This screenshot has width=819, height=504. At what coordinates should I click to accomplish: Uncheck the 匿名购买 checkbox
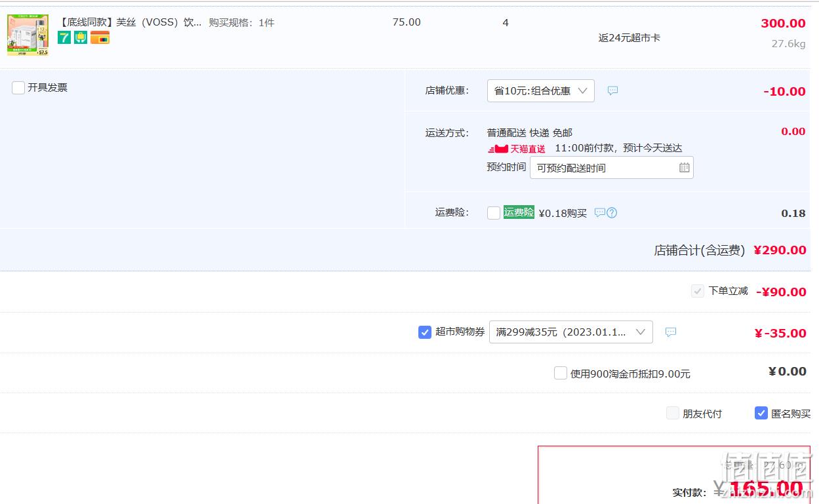(x=761, y=413)
